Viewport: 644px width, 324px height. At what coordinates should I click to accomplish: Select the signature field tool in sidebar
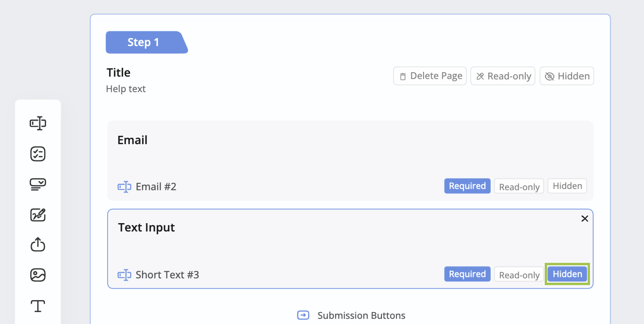pyautogui.click(x=38, y=215)
